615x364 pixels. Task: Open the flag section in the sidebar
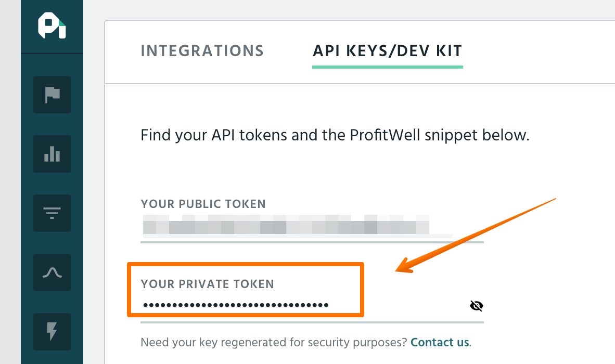52,95
